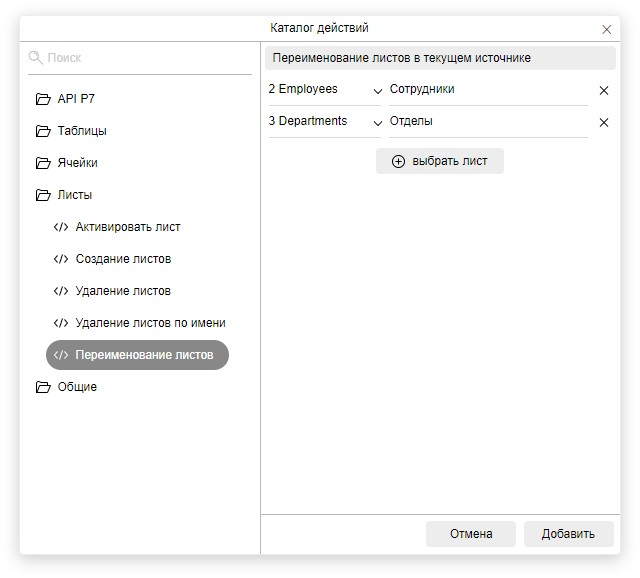Remove the Employees rename row

[603, 90]
